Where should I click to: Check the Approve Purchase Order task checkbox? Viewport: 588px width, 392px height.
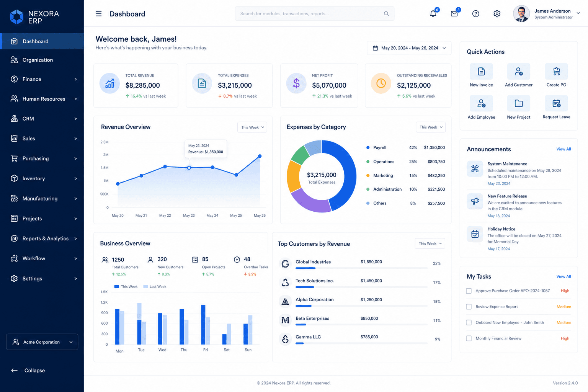tap(469, 291)
